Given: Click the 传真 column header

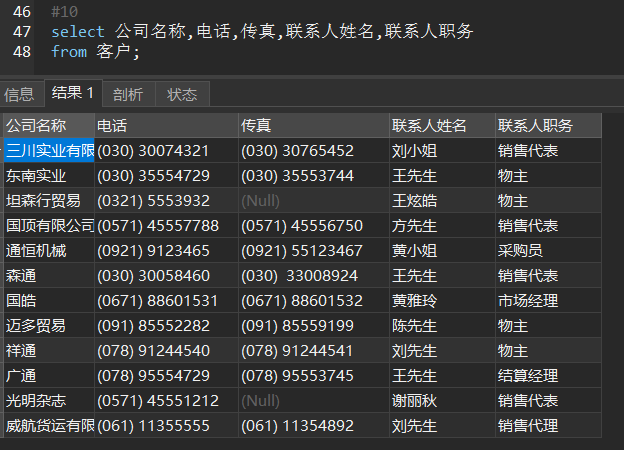Looking at the screenshot, I should click(x=256, y=125).
